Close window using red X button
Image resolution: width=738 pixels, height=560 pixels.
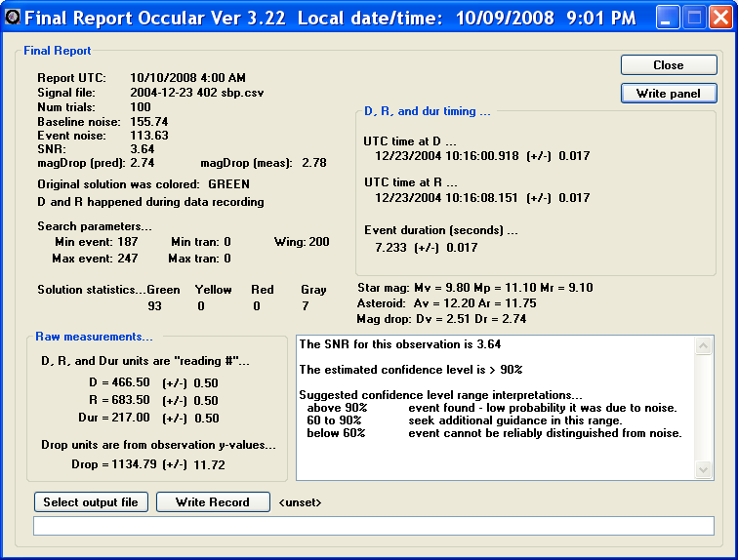tap(720, 18)
